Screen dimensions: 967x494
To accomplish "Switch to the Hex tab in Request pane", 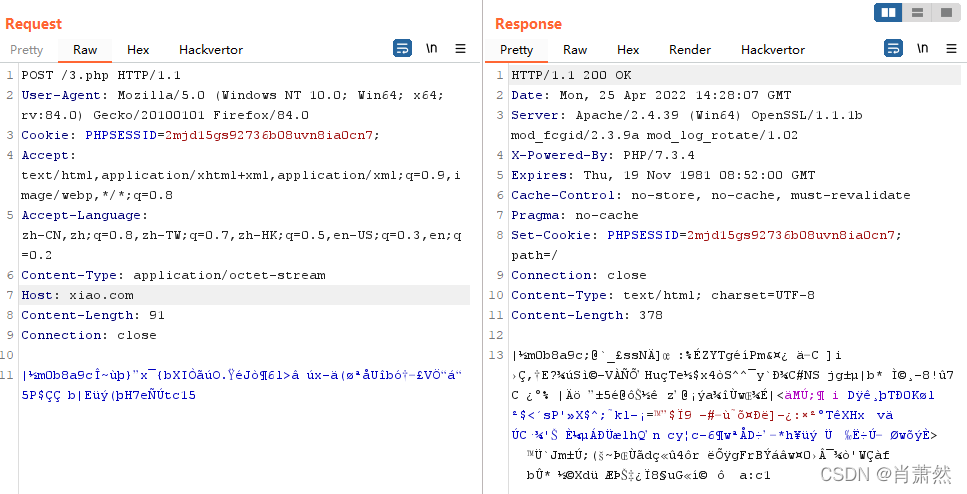I will pyautogui.click(x=138, y=50).
